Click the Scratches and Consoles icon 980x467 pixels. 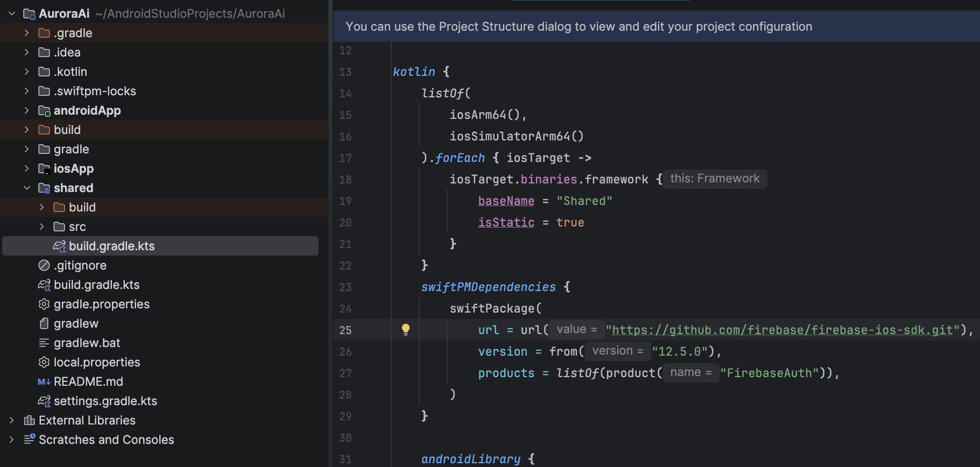click(x=30, y=439)
